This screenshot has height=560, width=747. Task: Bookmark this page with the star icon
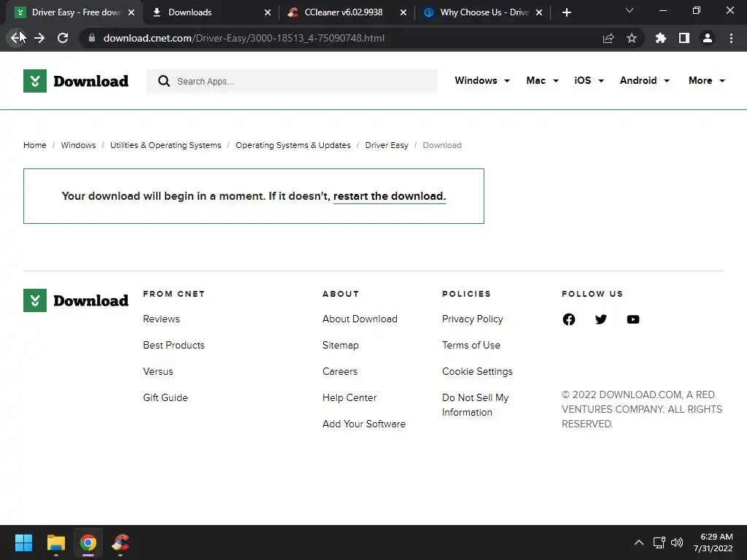(x=632, y=38)
